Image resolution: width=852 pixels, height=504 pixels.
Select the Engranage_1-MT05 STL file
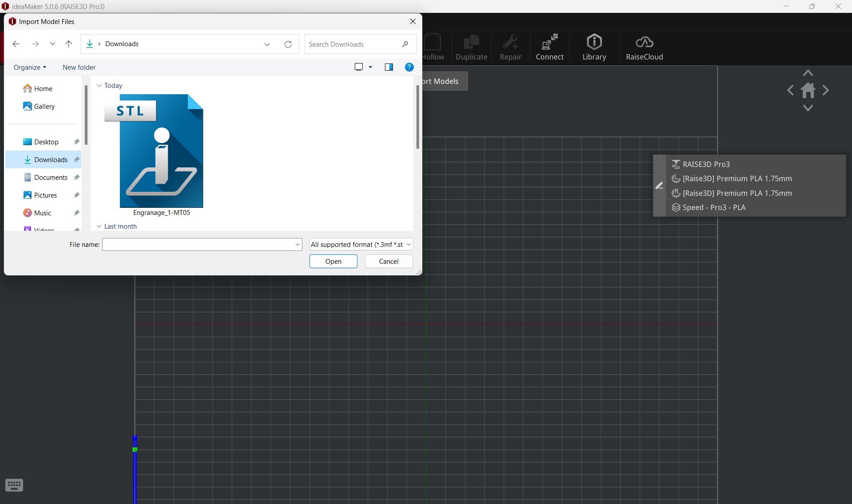pos(154,155)
